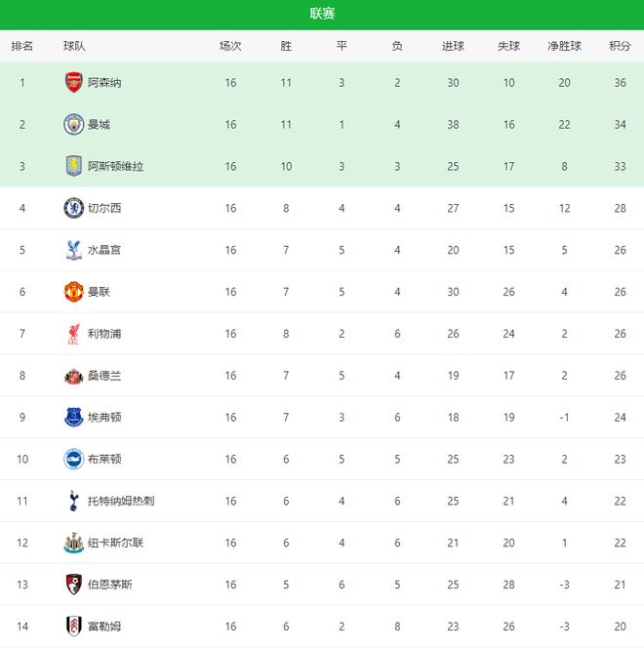Screen dimensions: 644x648
Task: Click the Crystal Palace crest icon
Action: [73, 250]
